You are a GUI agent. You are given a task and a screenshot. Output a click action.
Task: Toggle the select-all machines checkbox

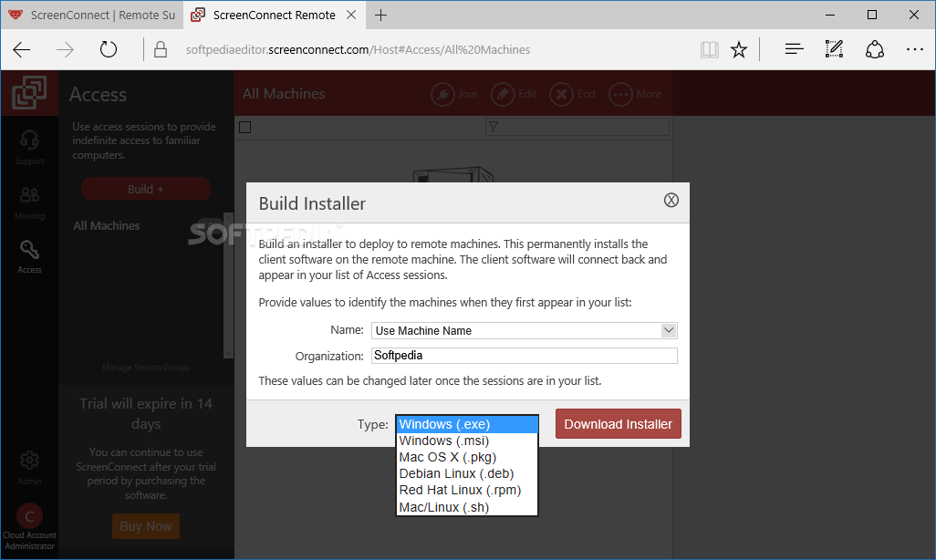[x=244, y=127]
